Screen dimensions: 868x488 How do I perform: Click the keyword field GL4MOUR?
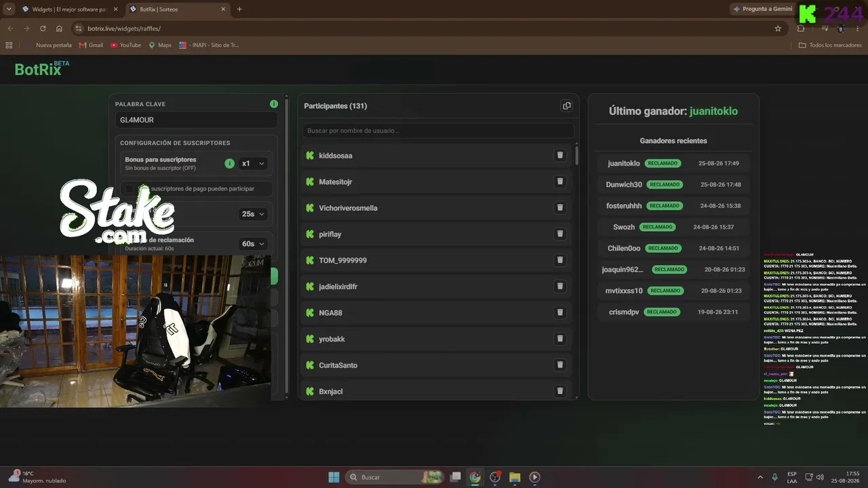196,120
